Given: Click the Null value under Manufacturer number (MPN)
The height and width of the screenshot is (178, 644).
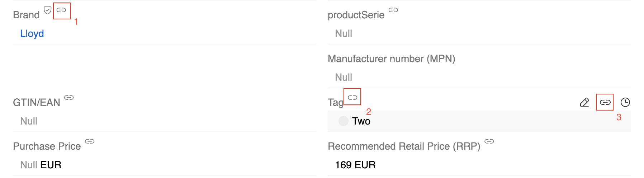Looking at the screenshot, I should tap(344, 77).
